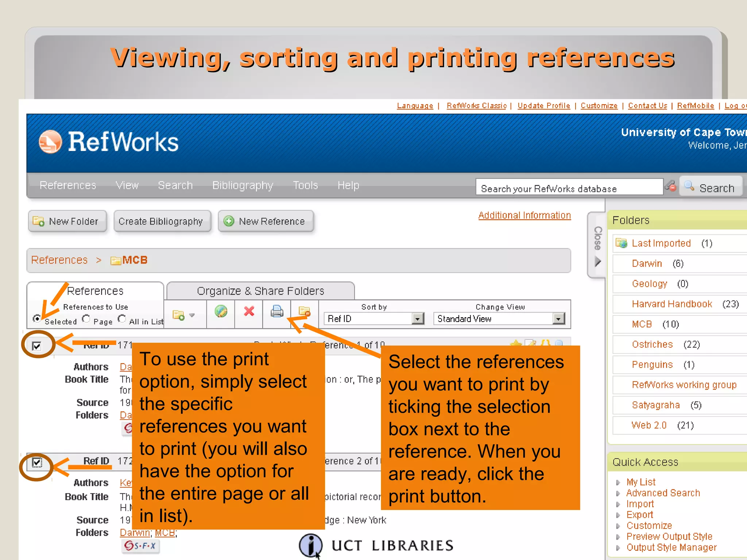Click the global edit icon
The width and height of the screenshot is (747, 560).
pyautogui.click(x=221, y=311)
